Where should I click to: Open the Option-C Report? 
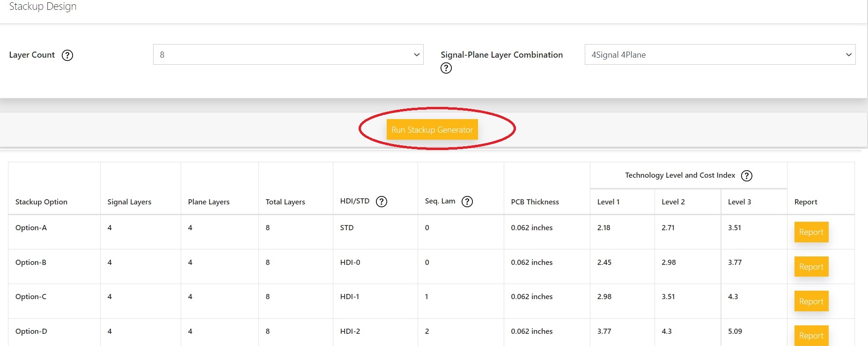[811, 301]
